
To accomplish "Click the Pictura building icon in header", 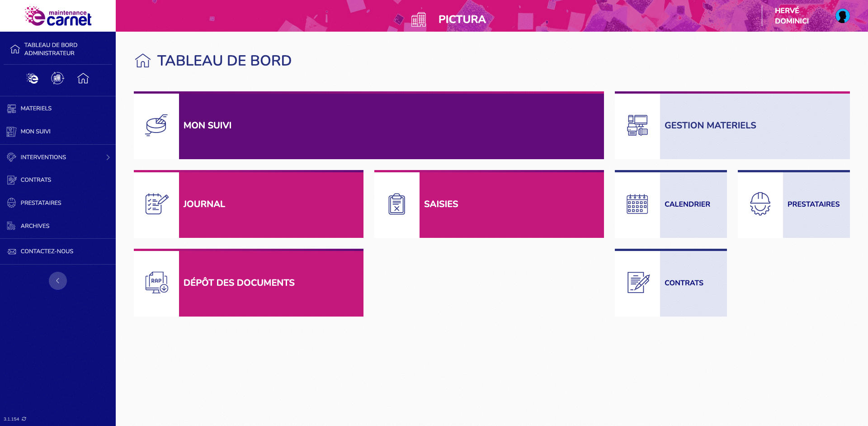I will tap(419, 19).
